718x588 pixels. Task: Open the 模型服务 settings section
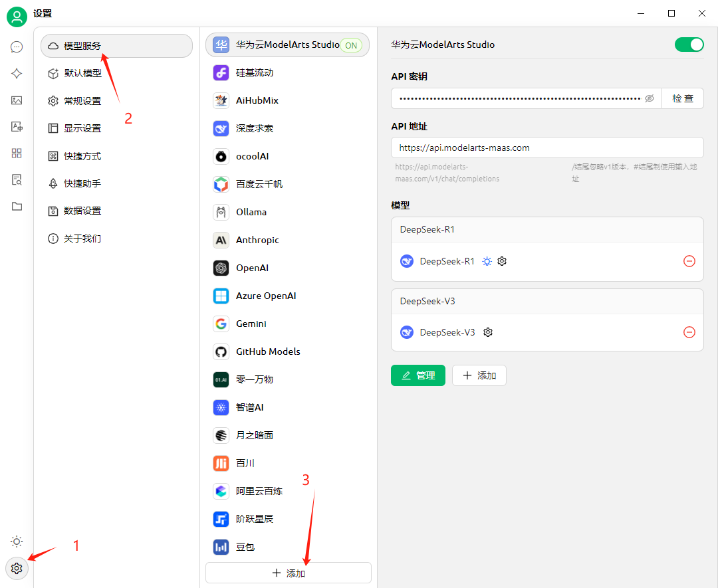coord(117,46)
